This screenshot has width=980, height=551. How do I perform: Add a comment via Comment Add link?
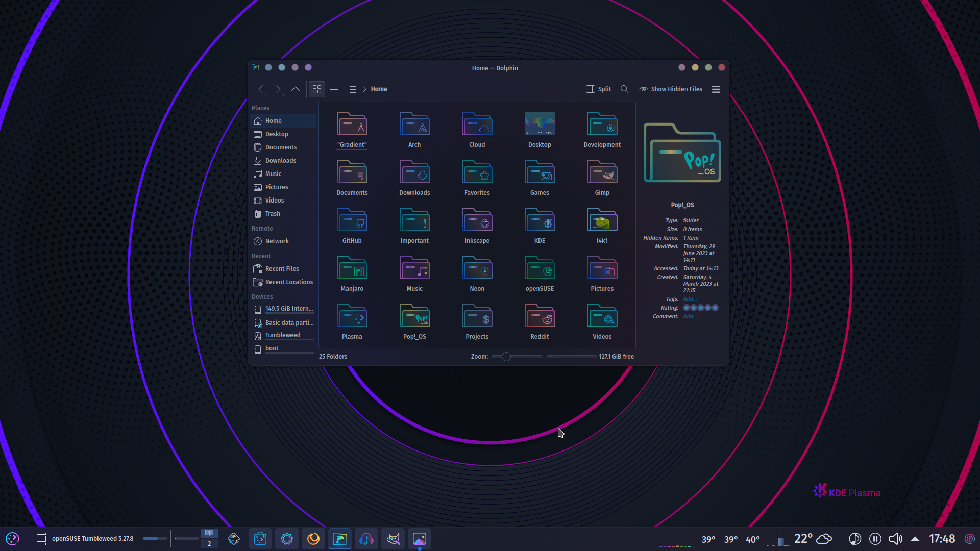pos(690,317)
